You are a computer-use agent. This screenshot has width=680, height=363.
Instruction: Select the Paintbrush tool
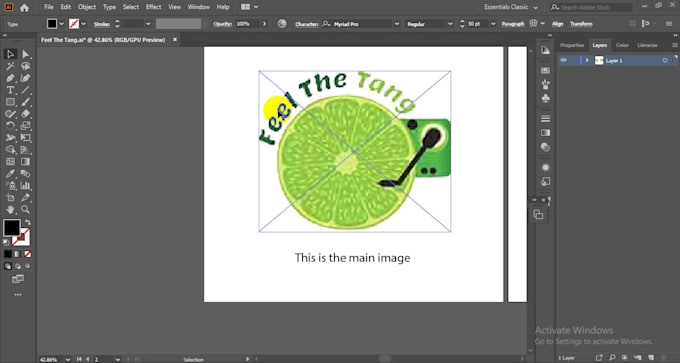[26, 102]
